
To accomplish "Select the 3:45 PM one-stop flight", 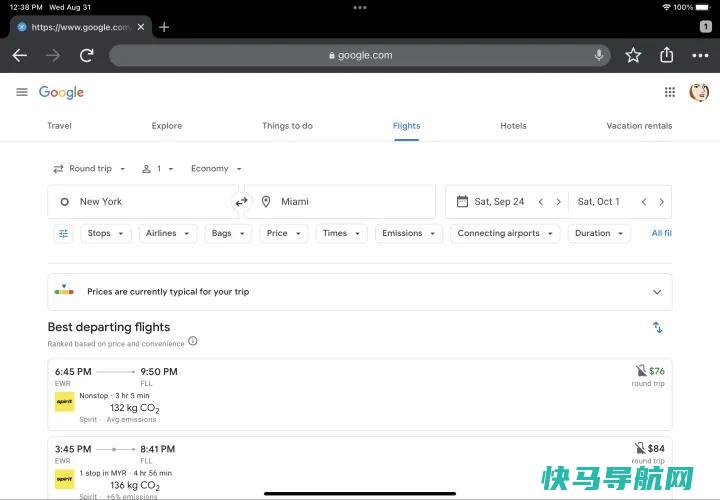I will tap(360, 468).
